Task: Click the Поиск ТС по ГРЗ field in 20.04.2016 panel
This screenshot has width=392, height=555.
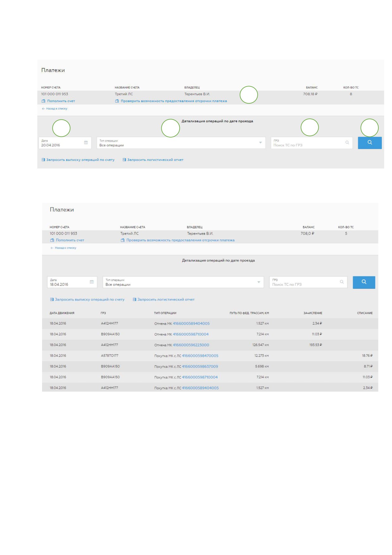Action: [x=312, y=143]
